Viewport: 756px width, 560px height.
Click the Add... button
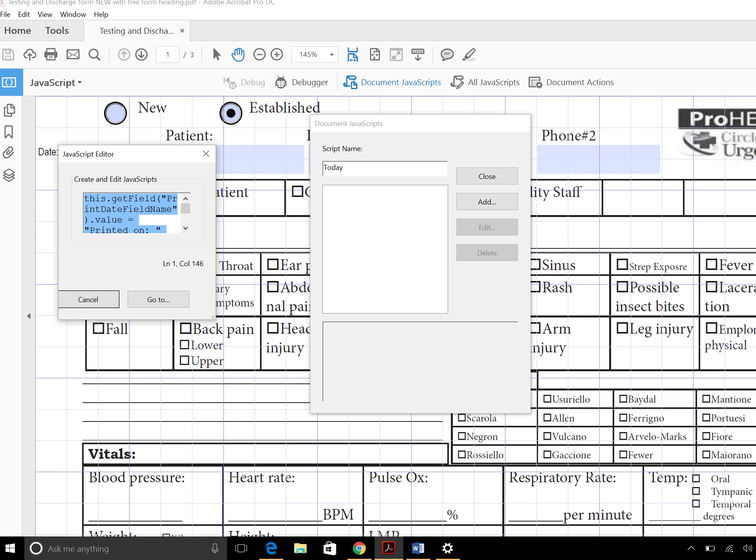tap(487, 202)
